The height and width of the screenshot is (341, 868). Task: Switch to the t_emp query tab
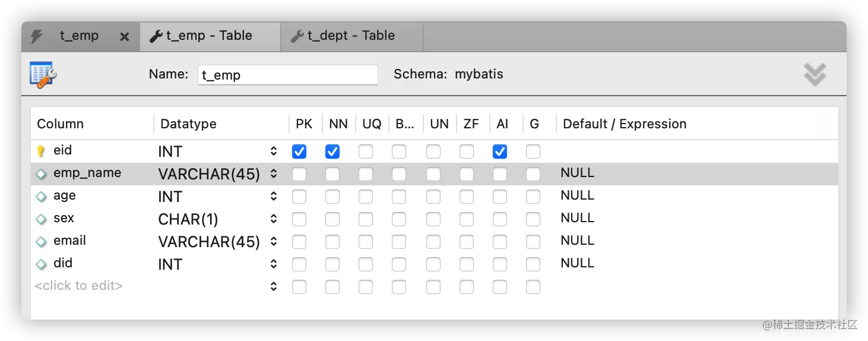pos(79,36)
